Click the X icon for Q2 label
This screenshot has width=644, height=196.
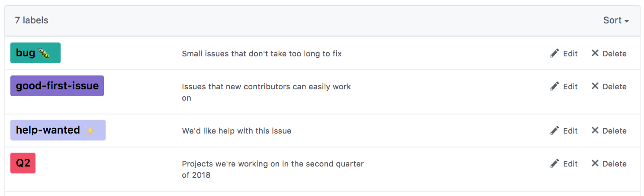click(595, 163)
